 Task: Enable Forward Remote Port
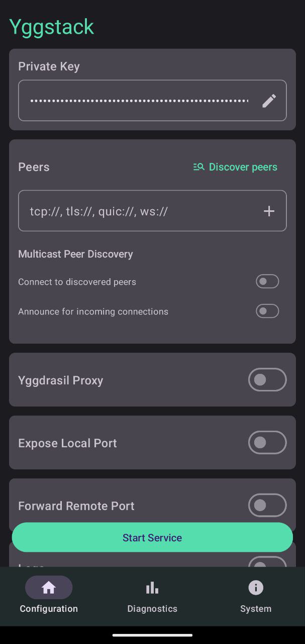pyautogui.click(x=267, y=505)
